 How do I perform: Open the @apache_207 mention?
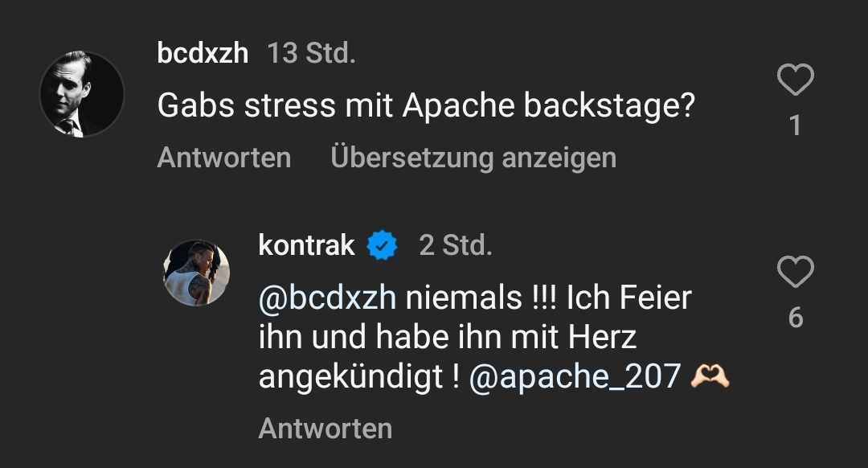tap(575, 376)
